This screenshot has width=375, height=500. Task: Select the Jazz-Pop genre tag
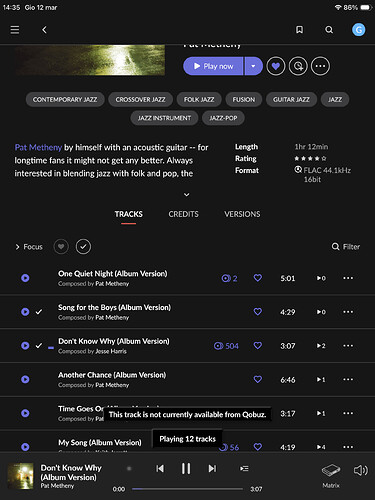tap(223, 118)
